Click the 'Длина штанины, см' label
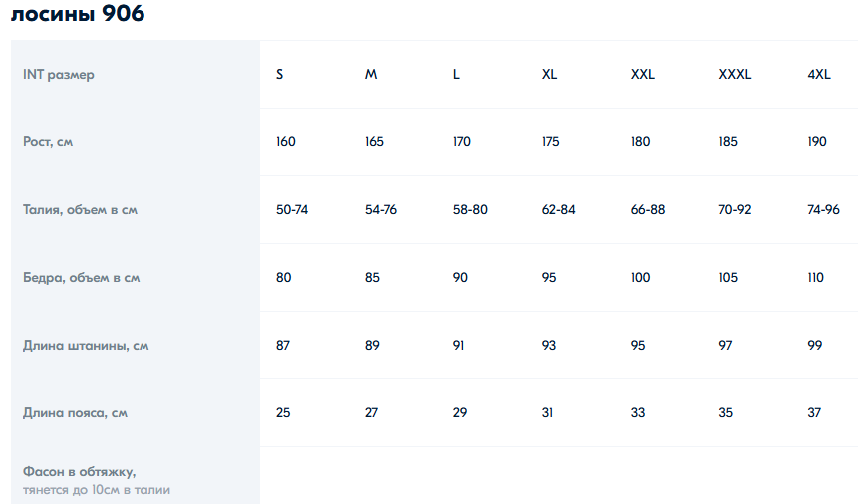Screen dimensions: 858x504 coord(86,346)
